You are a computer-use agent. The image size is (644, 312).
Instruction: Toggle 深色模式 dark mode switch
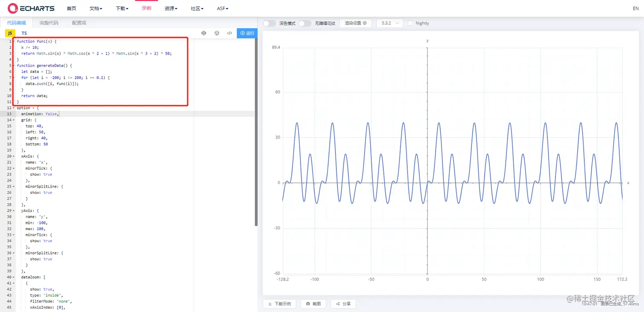click(269, 23)
